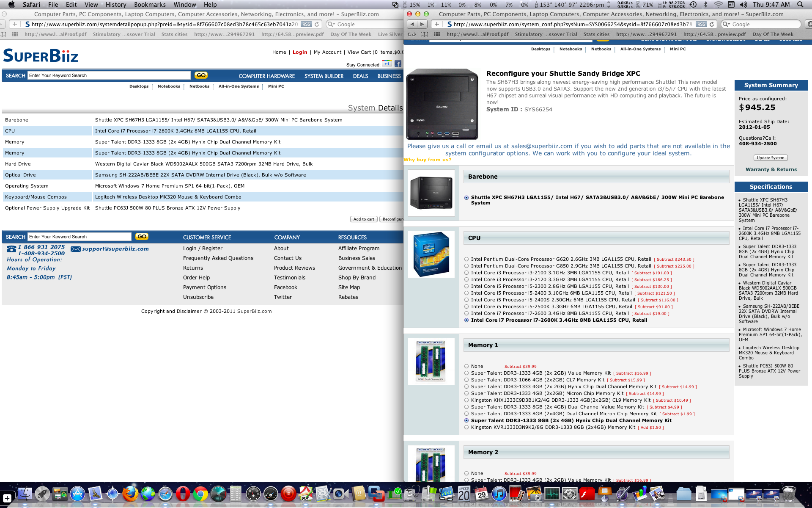The width and height of the screenshot is (812, 508).
Task: Click the volume control in the menu bar
Action: pyautogui.click(x=743, y=5)
